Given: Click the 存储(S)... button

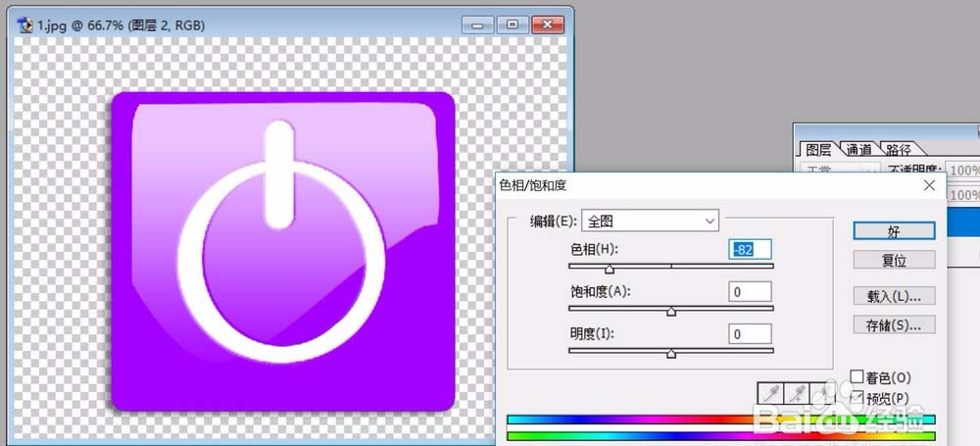Looking at the screenshot, I should [894, 325].
